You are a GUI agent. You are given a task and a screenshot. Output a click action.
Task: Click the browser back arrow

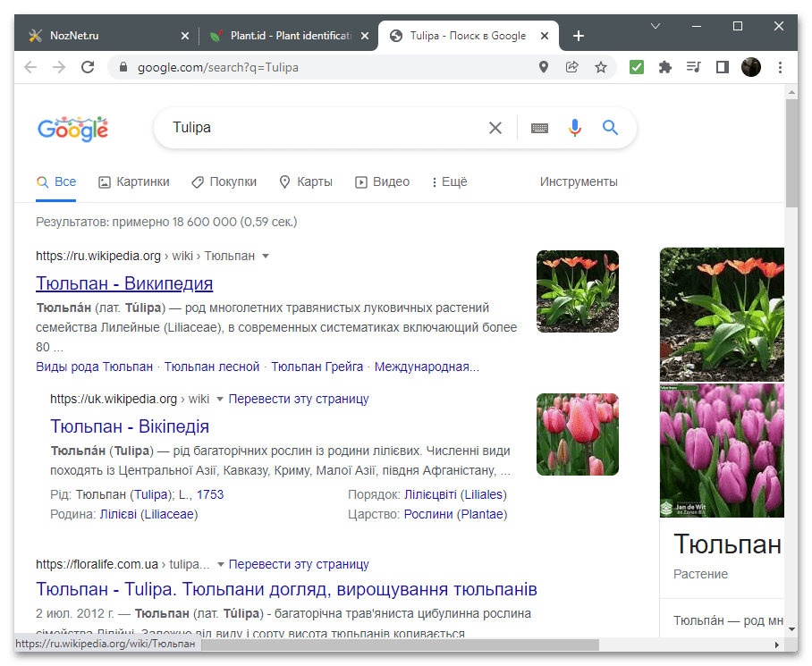[30, 67]
